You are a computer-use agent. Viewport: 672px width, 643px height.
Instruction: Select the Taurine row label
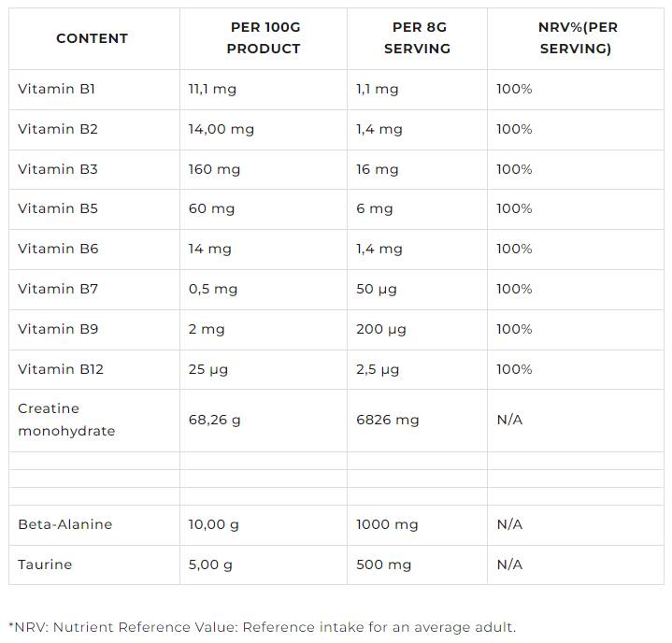45,564
